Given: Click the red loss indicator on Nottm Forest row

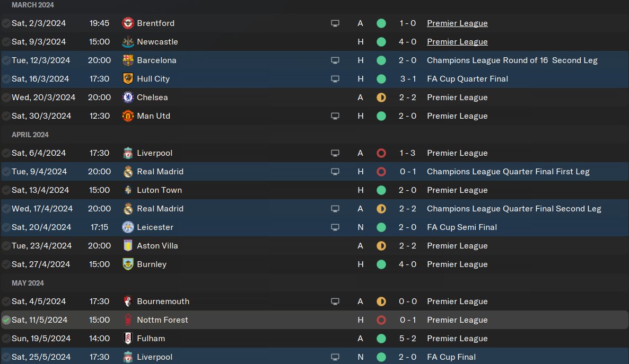Looking at the screenshot, I should click(x=381, y=320).
